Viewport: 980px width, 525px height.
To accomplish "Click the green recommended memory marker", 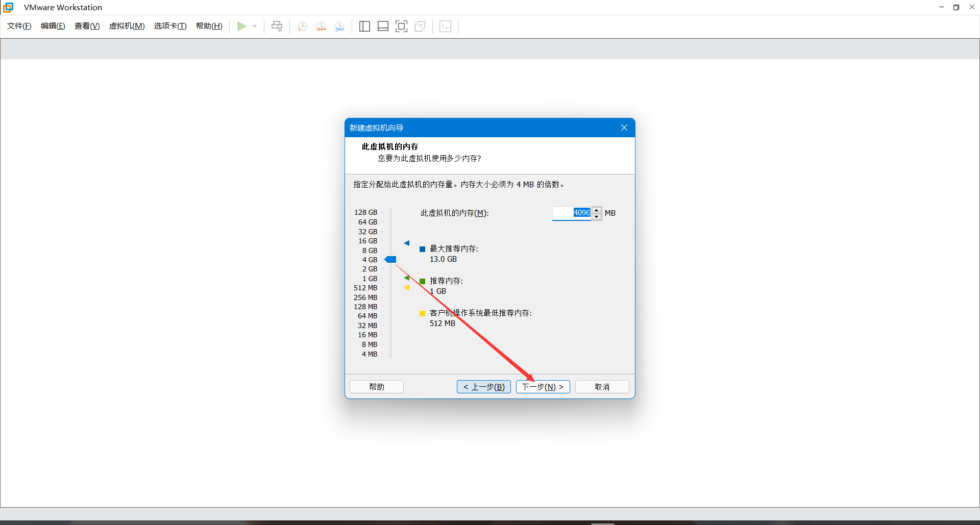I will [407, 278].
